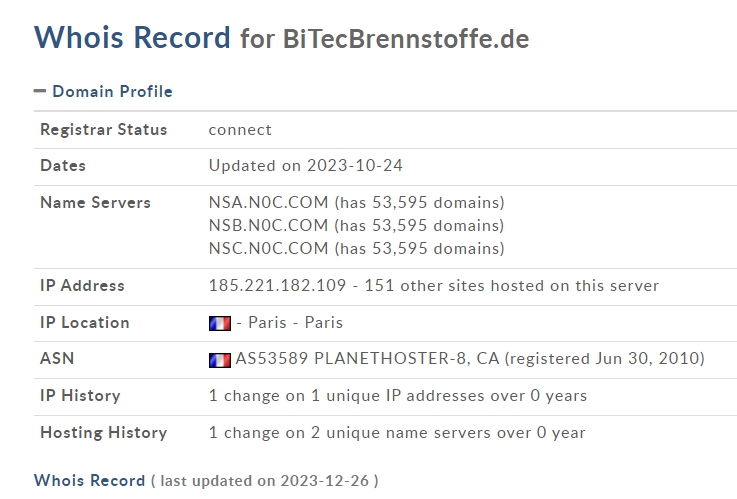737x499 pixels.
Task: Open NSB.N0C.COM name server
Action: (x=268, y=226)
